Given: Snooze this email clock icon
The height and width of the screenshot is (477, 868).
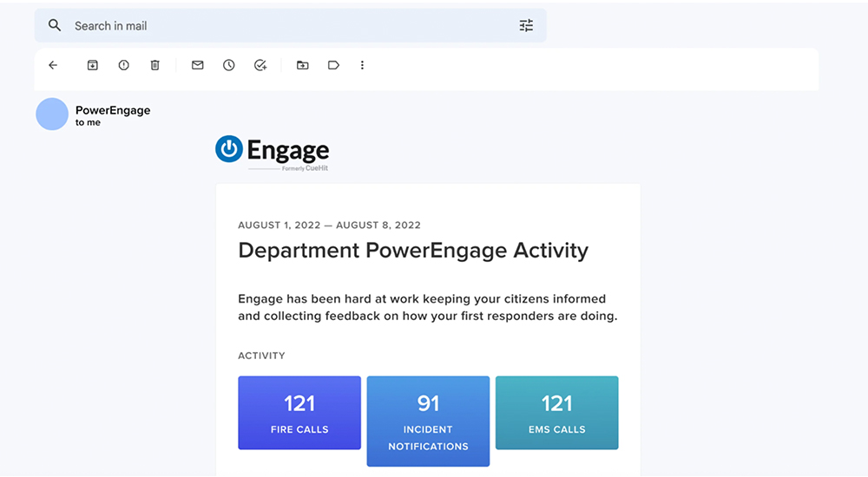Looking at the screenshot, I should [228, 65].
